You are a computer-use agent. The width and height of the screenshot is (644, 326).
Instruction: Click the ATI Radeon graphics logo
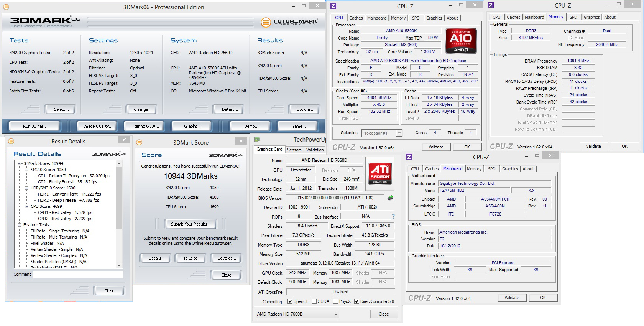point(379,173)
